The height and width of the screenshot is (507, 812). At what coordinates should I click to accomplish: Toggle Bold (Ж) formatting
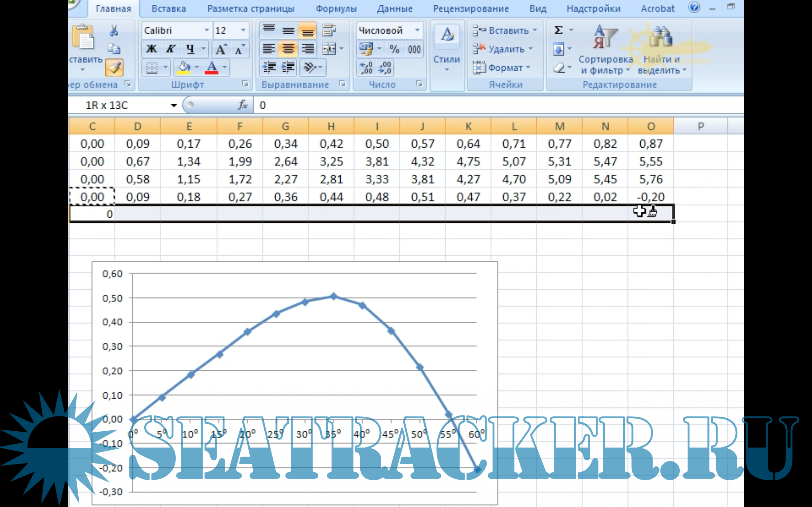click(151, 49)
